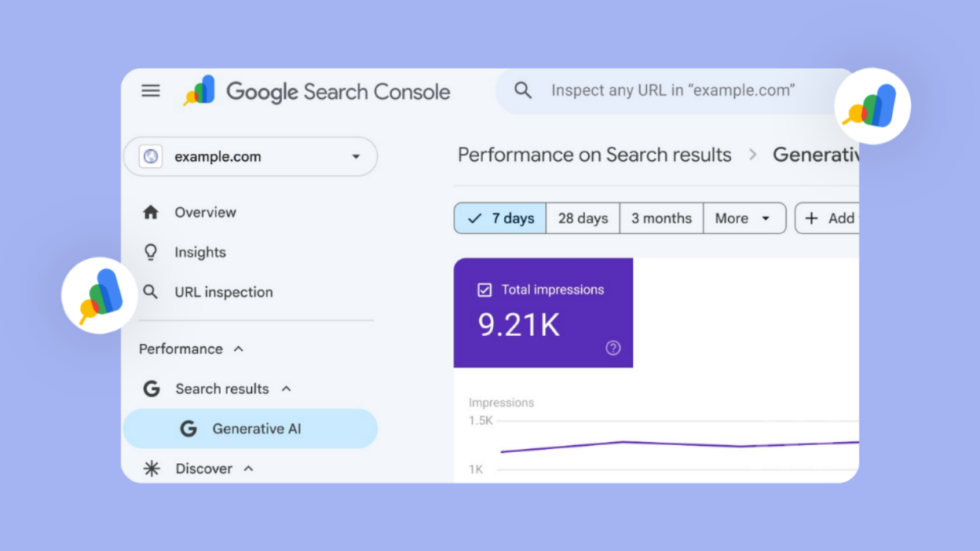Viewport: 980px width, 551px height.
Task: Go to the Insights page
Action: [200, 252]
